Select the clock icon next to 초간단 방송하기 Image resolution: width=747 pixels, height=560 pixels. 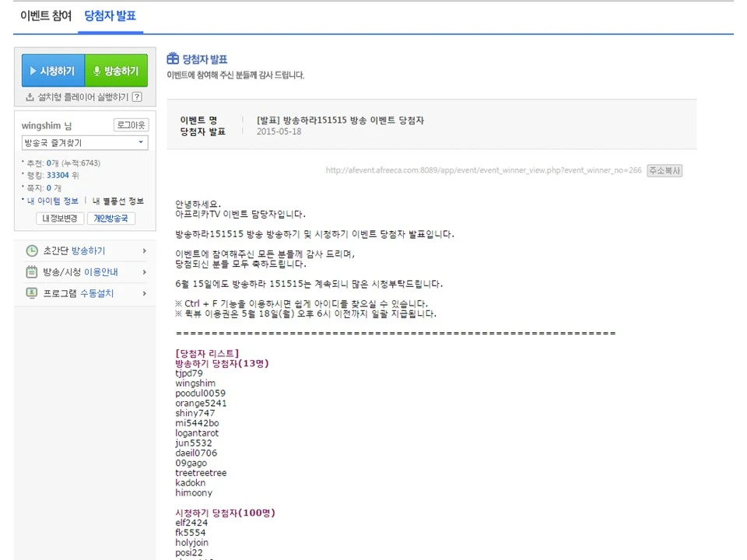(x=33, y=250)
